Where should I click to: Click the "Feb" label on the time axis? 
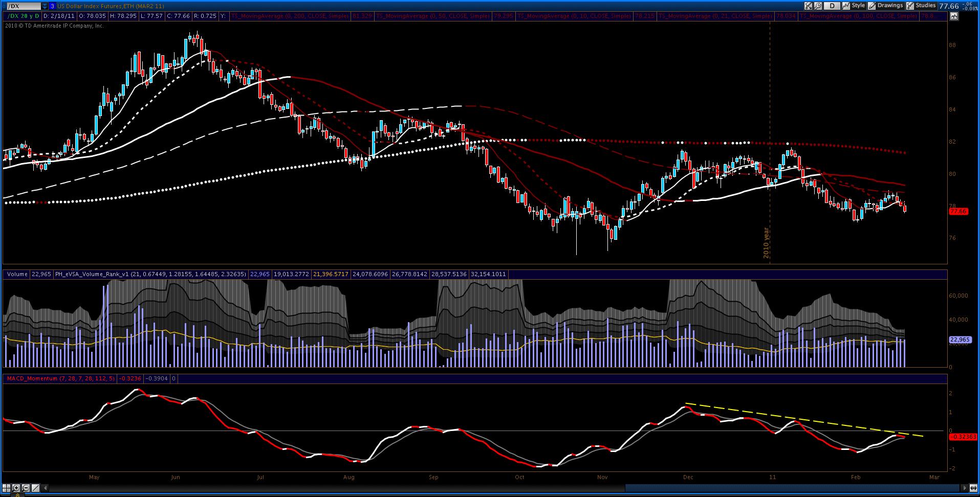pos(856,477)
